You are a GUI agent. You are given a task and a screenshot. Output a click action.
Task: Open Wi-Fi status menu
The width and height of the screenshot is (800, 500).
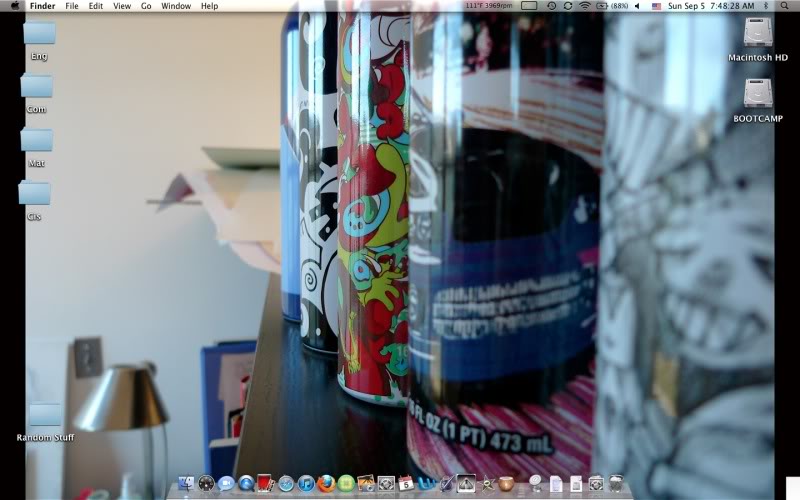pos(585,6)
